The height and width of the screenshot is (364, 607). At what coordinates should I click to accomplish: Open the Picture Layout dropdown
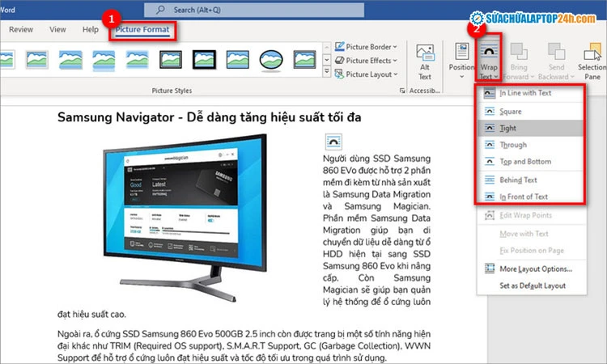(x=366, y=74)
